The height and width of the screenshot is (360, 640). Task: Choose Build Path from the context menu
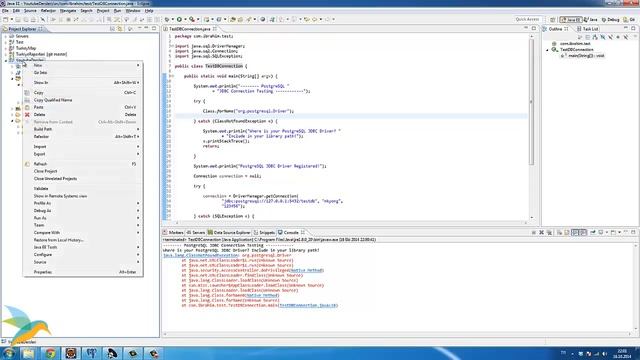(x=83, y=129)
